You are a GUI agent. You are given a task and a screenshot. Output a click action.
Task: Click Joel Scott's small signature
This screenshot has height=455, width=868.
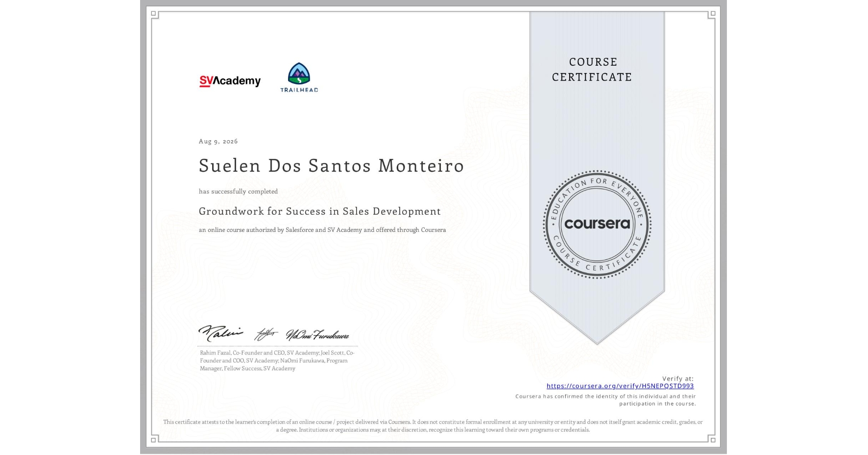(266, 334)
